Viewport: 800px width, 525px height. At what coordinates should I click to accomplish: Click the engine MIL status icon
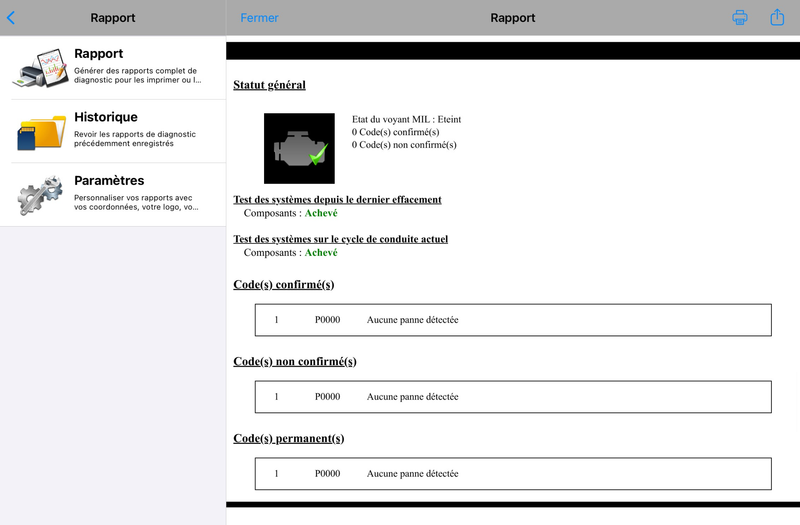pyautogui.click(x=299, y=148)
